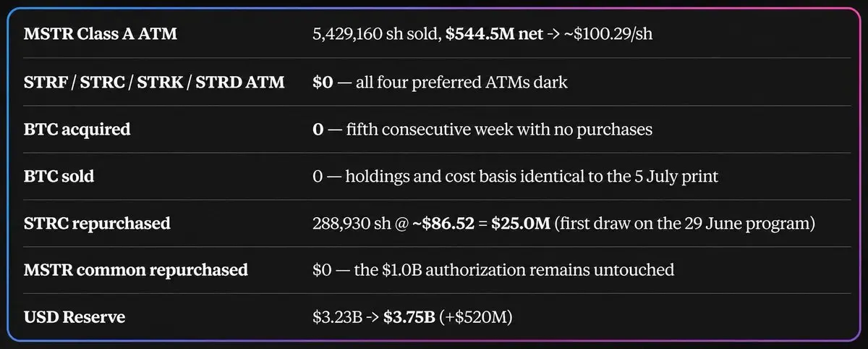
Task: Click the 5,429,160 sh sold figure
Action: 381,35
